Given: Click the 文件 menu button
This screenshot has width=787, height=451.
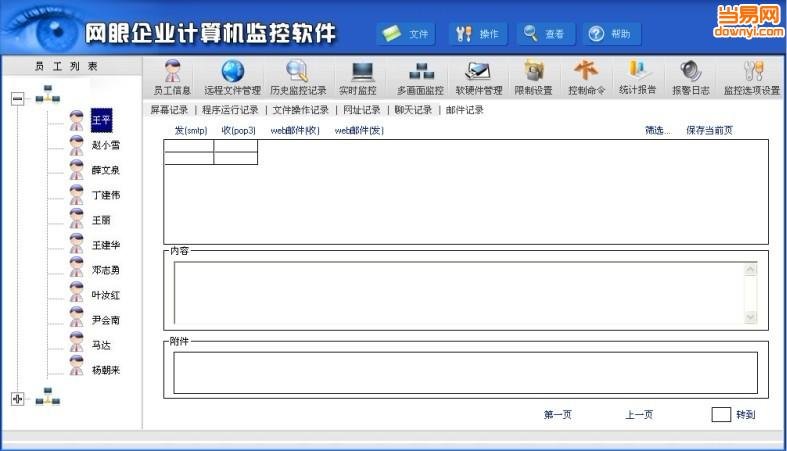Looking at the screenshot, I should tap(406, 34).
